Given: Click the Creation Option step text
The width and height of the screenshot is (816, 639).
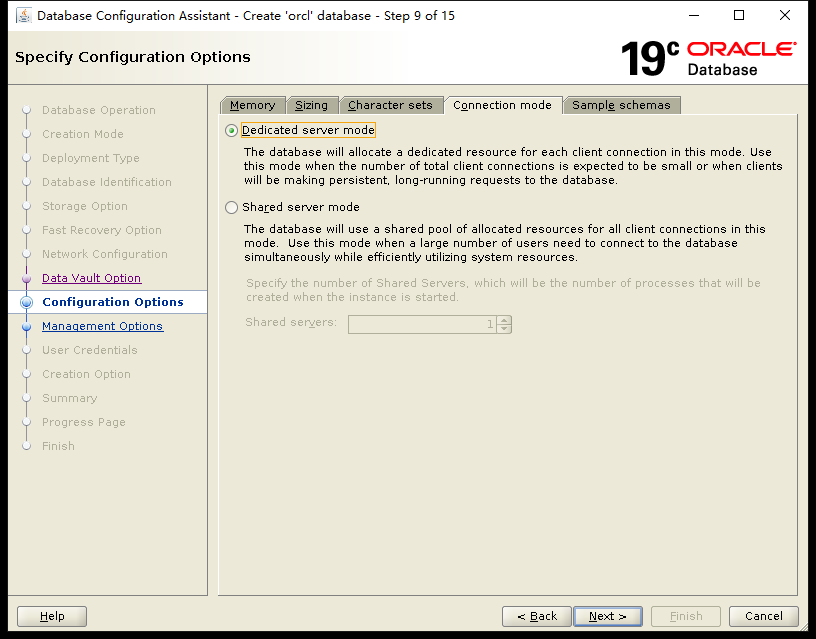Looking at the screenshot, I should pyautogui.click(x=86, y=374).
